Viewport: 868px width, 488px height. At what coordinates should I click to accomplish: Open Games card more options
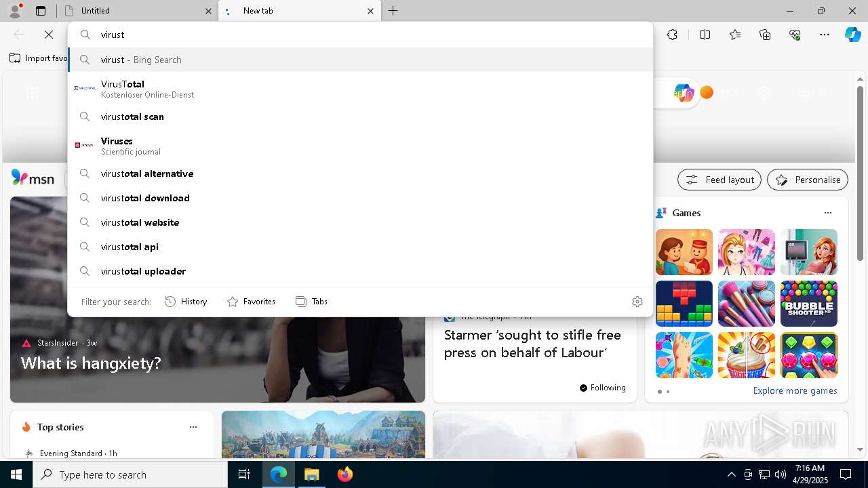click(x=827, y=213)
